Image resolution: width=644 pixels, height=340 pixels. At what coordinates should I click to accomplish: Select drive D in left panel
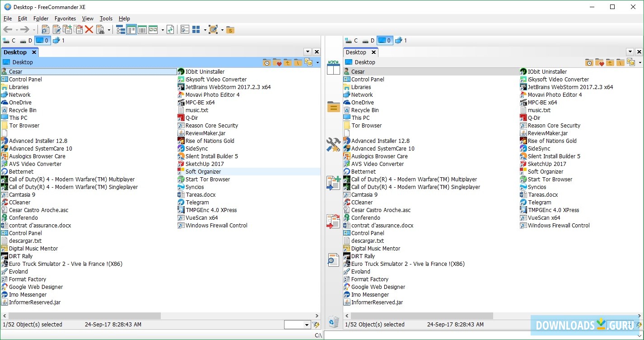[26, 41]
